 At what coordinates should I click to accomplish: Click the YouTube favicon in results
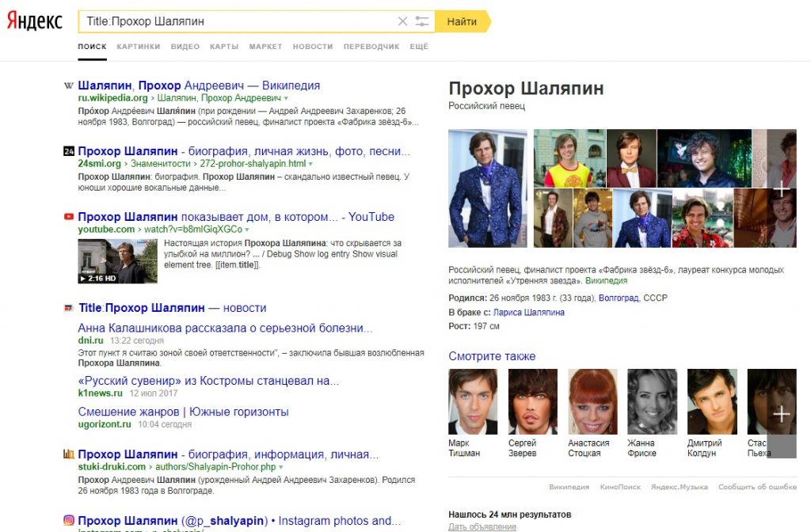(x=69, y=217)
